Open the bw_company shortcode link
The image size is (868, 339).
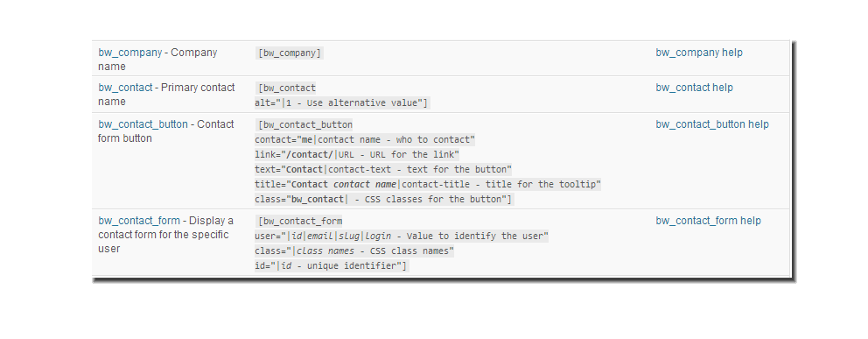(130, 53)
